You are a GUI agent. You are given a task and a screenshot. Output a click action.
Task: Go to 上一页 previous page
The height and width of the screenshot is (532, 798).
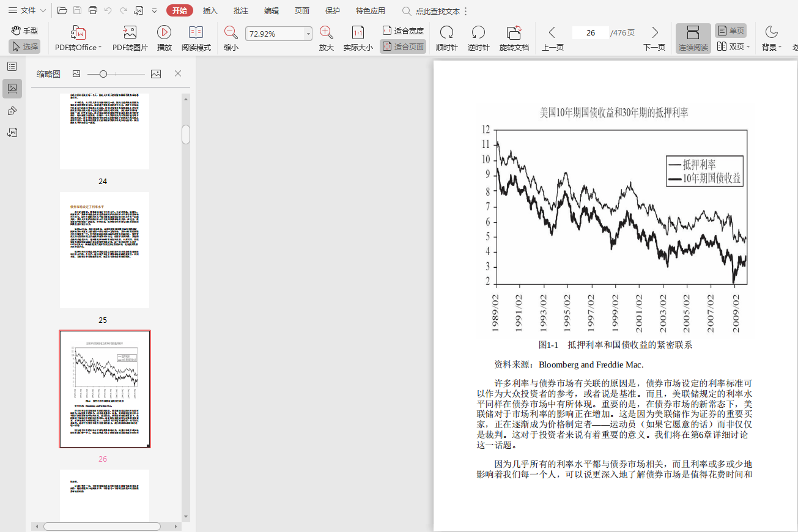click(552, 33)
